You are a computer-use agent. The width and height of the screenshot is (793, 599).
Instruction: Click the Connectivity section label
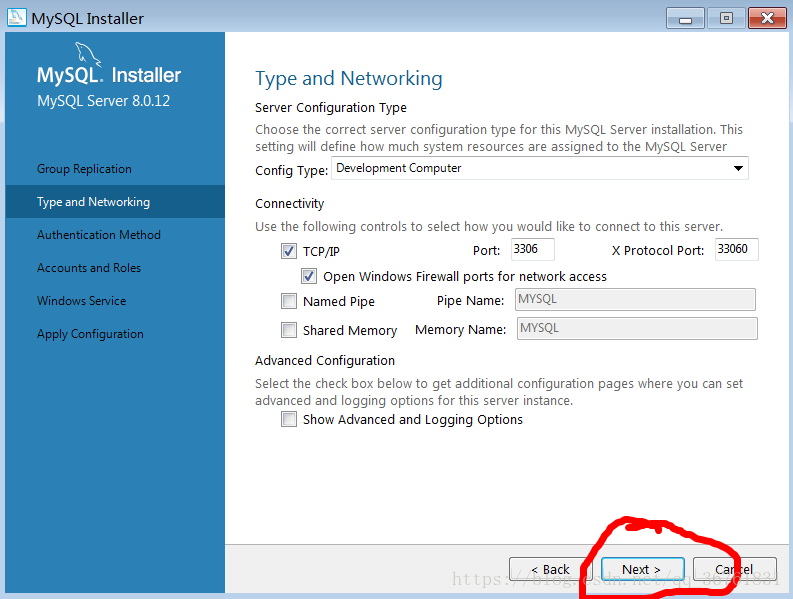click(289, 203)
